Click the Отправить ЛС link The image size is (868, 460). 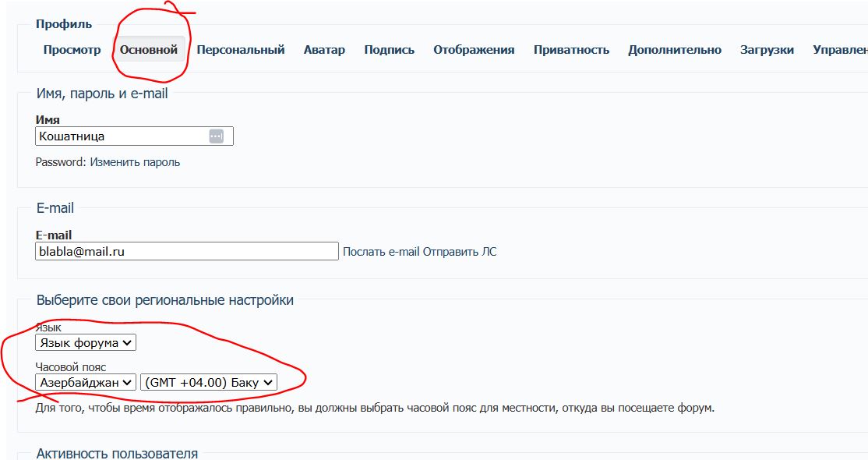click(x=460, y=252)
